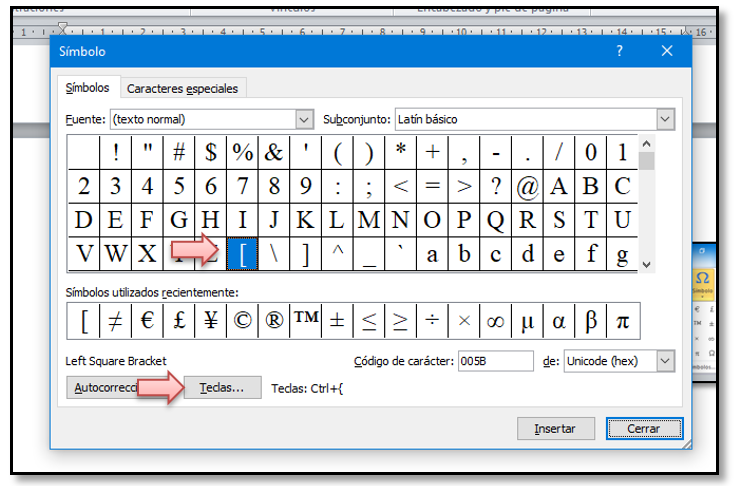
Task: Click the Código de carácter field
Action: point(496,360)
